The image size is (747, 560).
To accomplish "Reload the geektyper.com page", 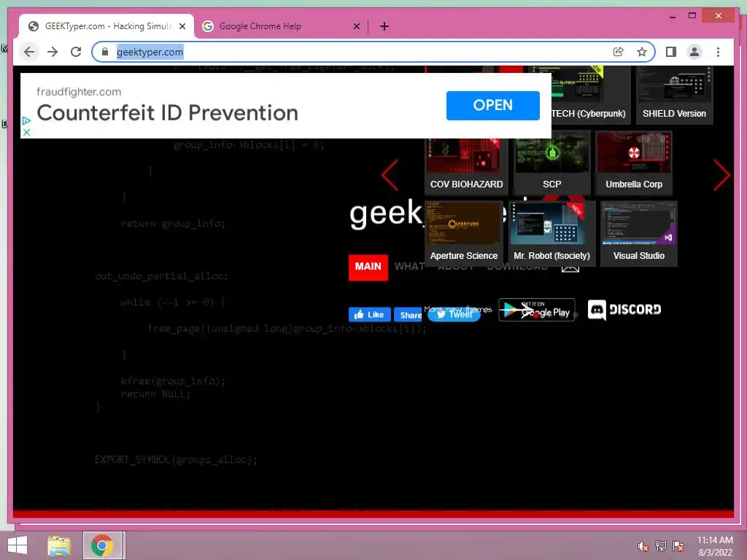I will pyautogui.click(x=76, y=52).
